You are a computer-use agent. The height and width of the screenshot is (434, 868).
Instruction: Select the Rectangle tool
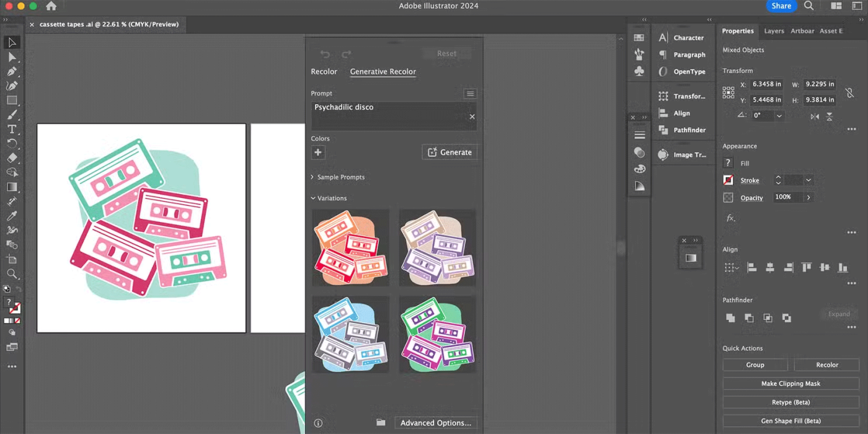(12, 100)
